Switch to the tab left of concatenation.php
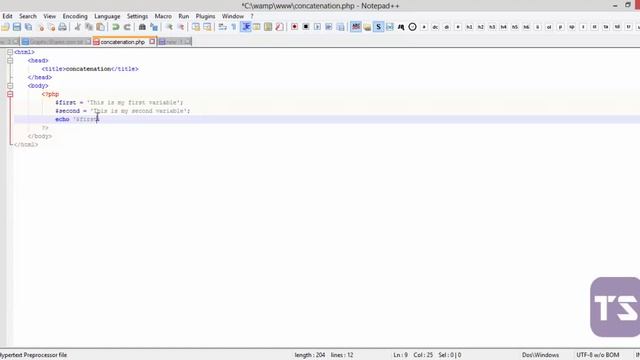 (56, 42)
